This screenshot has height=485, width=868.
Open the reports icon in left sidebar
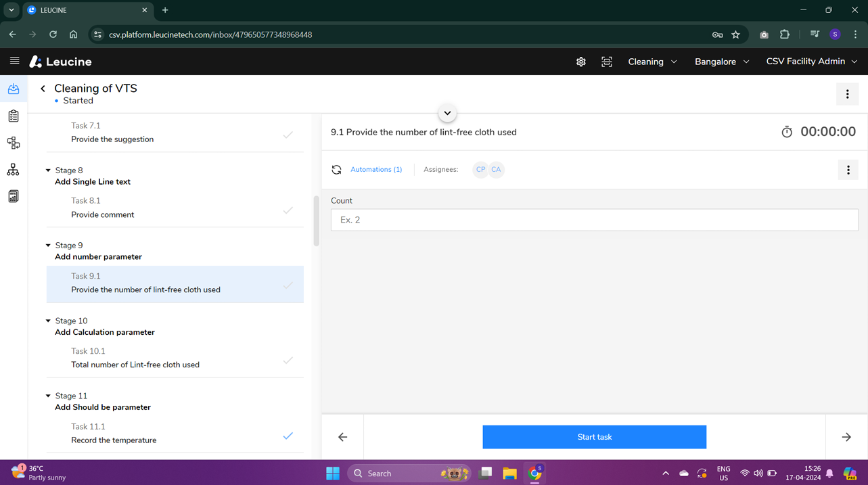(14, 196)
